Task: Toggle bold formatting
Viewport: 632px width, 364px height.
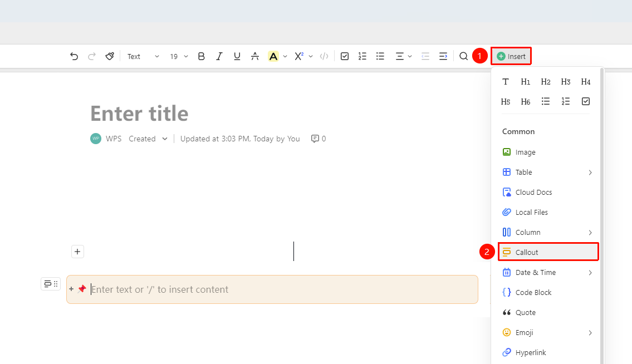Action: pos(201,56)
